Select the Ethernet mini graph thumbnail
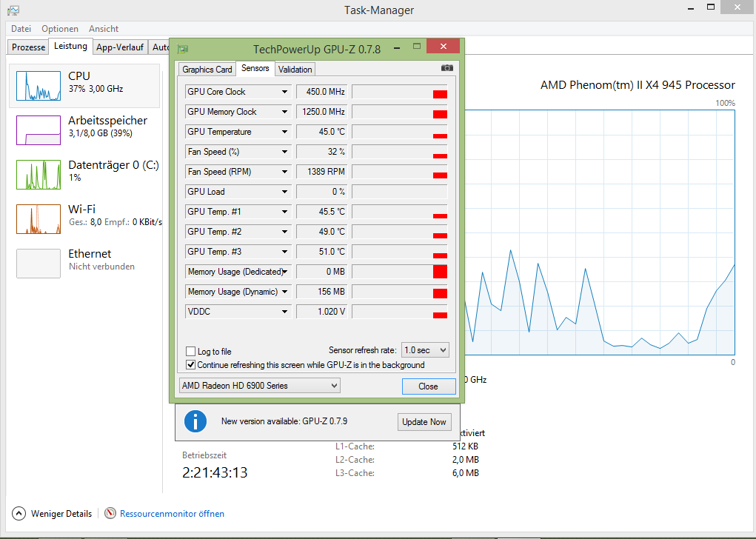Image resolution: width=756 pixels, height=539 pixels. point(39,264)
